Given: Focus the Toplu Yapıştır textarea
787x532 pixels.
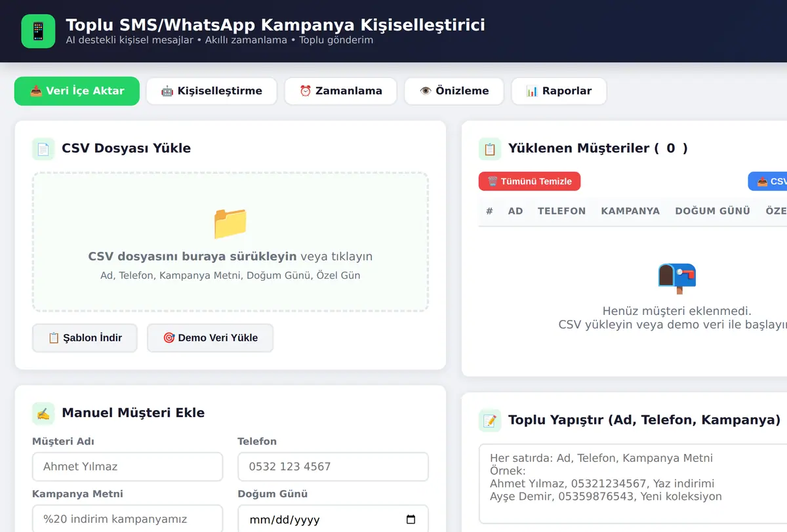Looking at the screenshot, I should click(633, 483).
